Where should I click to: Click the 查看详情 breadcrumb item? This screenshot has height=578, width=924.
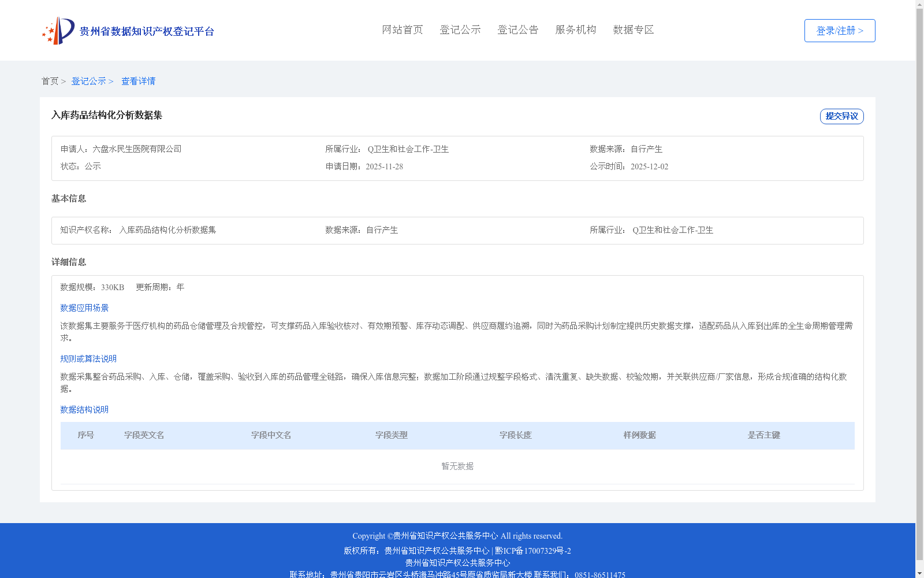coord(138,81)
